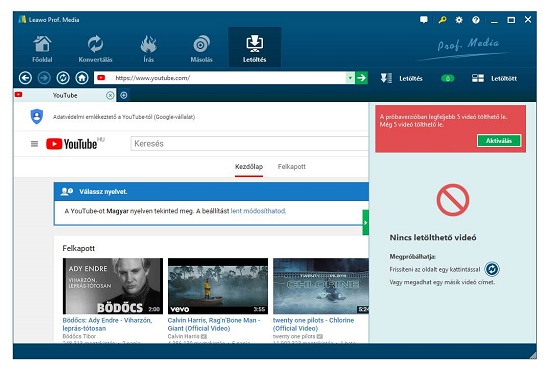This screenshot has height=373, width=550.
Task: Expand the URL history dropdown arrow
Action: 350,78
